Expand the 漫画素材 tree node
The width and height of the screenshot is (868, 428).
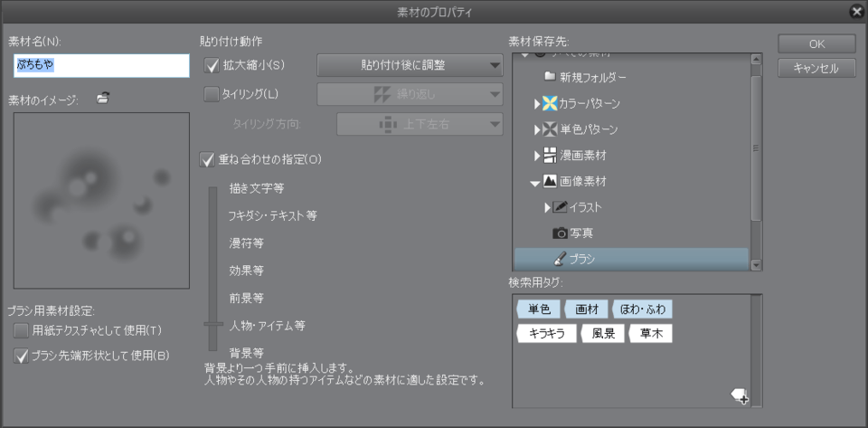pyautogui.click(x=537, y=156)
